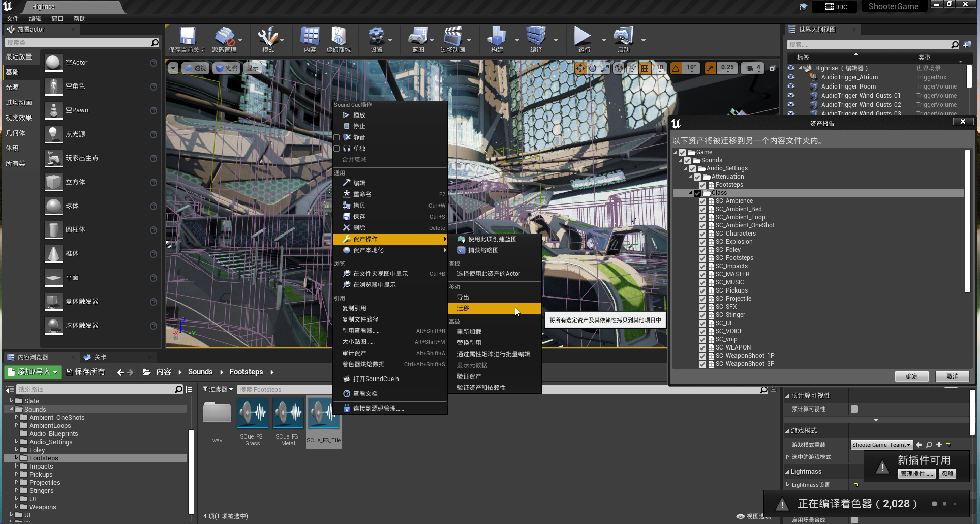Open the Blueprints toolbar icon
The height and width of the screenshot is (524, 980).
(x=418, y=36)
